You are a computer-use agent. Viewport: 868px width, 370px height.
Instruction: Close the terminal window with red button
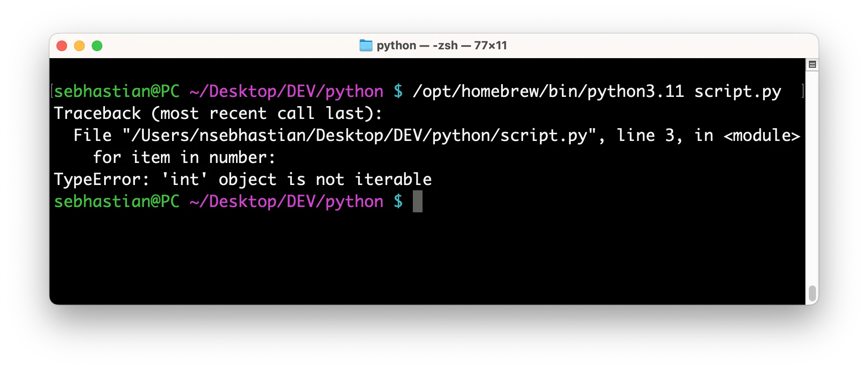pyautogui.click(x=62, y=46)
